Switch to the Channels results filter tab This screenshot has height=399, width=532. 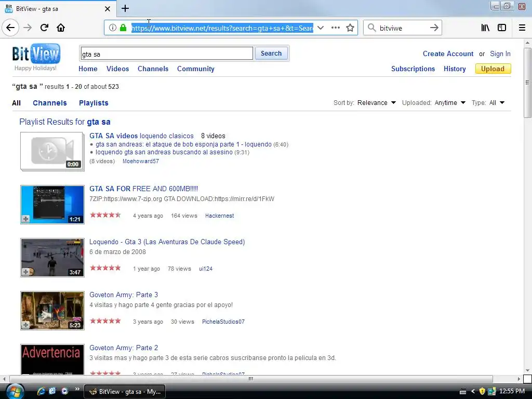point(50,103)
